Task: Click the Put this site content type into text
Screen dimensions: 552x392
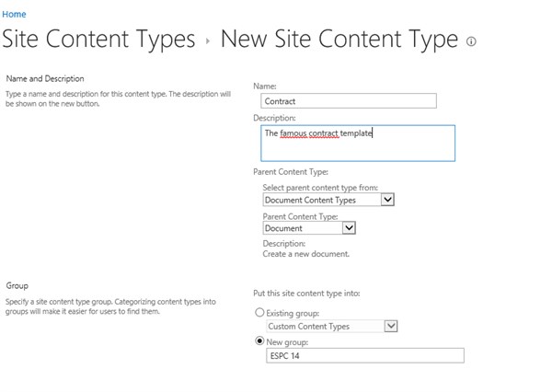Action: coord(306,294)
